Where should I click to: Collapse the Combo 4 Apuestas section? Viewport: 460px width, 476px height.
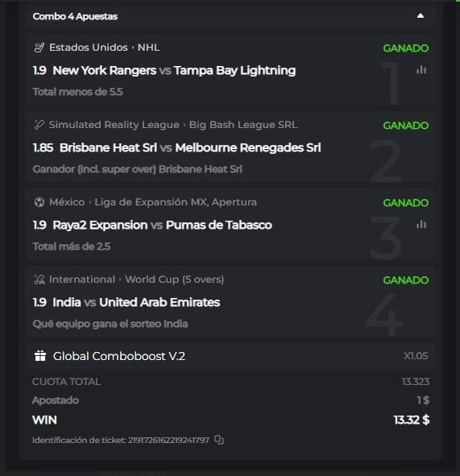pos(421,16)
